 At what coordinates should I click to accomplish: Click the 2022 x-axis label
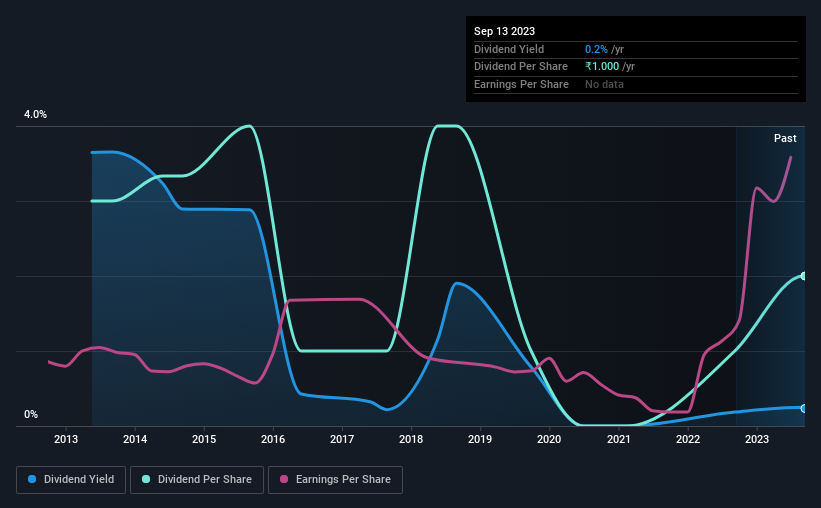688,439
